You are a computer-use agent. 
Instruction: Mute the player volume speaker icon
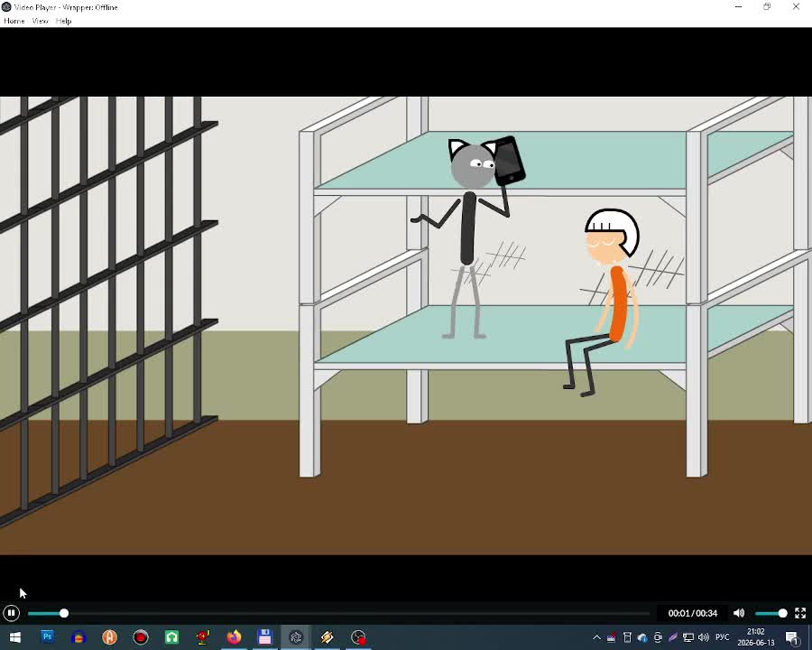[739, 613]
